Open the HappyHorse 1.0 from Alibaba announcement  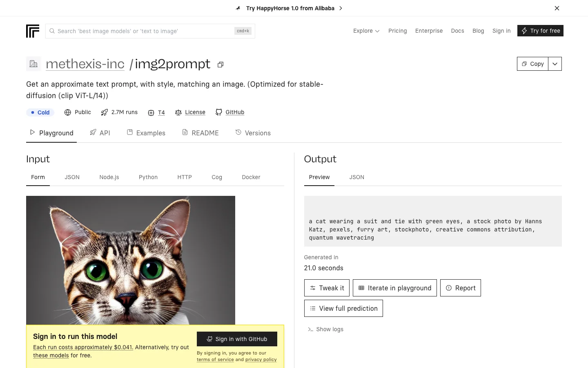click(x=290, y=8)
